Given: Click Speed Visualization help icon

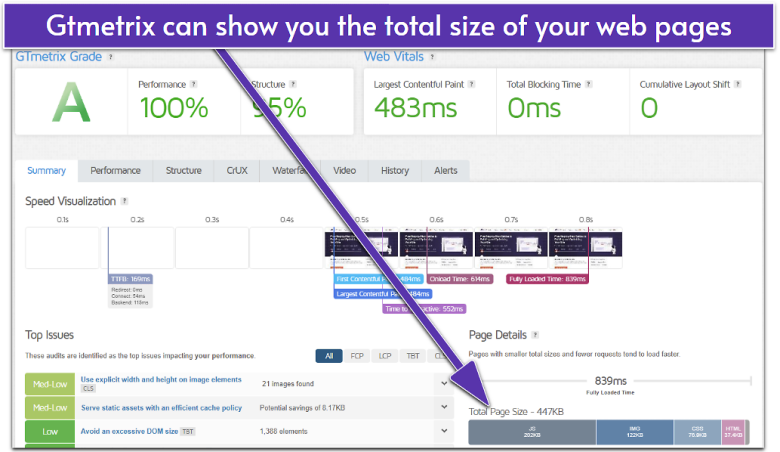Looking at the screenshot, I should point(125,201).
